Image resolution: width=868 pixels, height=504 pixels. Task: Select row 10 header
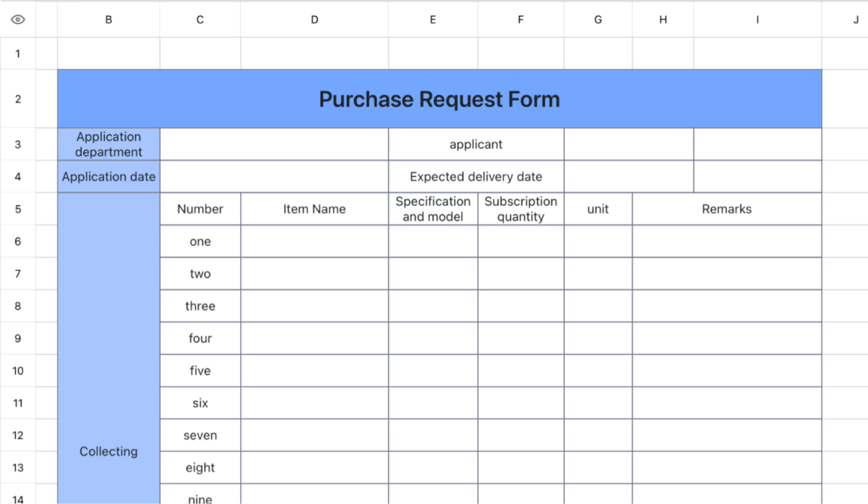coord(18,371)
